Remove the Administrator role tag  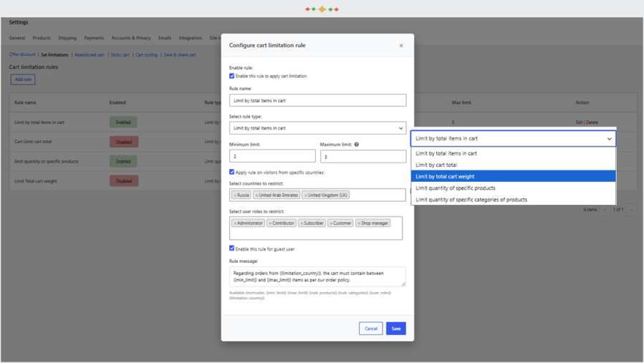[235, 223]
